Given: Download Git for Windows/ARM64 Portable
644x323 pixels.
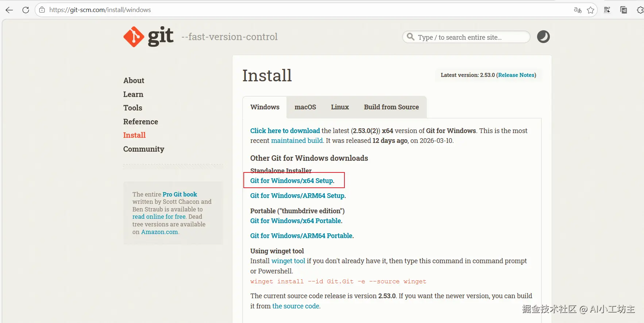Looking at the screenshot, I should click(302, 236).
